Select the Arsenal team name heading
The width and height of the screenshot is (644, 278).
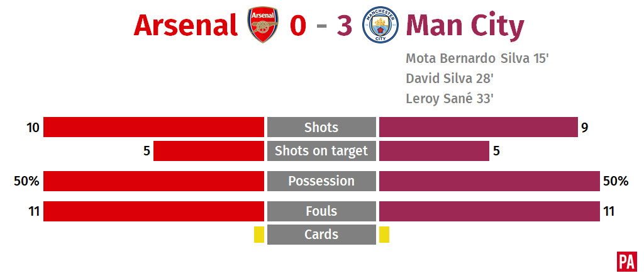186,25
